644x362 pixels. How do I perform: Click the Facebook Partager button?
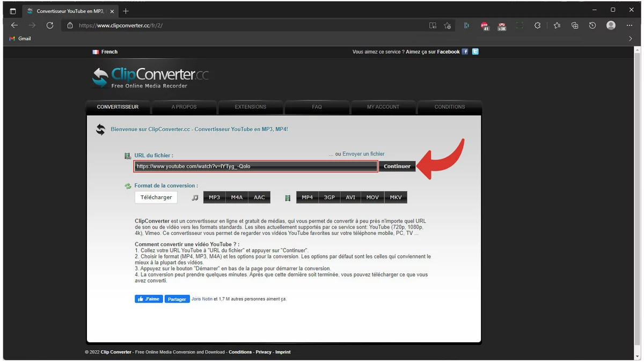tap(177, 299)
